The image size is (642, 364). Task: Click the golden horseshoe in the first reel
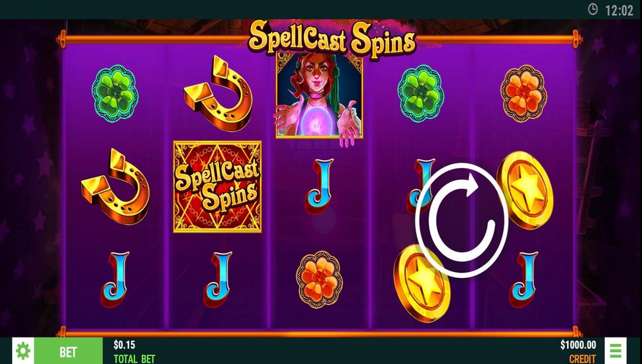click(x=115, y=187)
